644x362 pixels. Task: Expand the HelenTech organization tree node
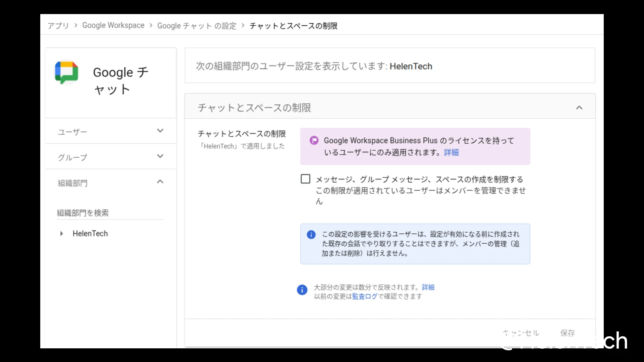coord(62,234)
